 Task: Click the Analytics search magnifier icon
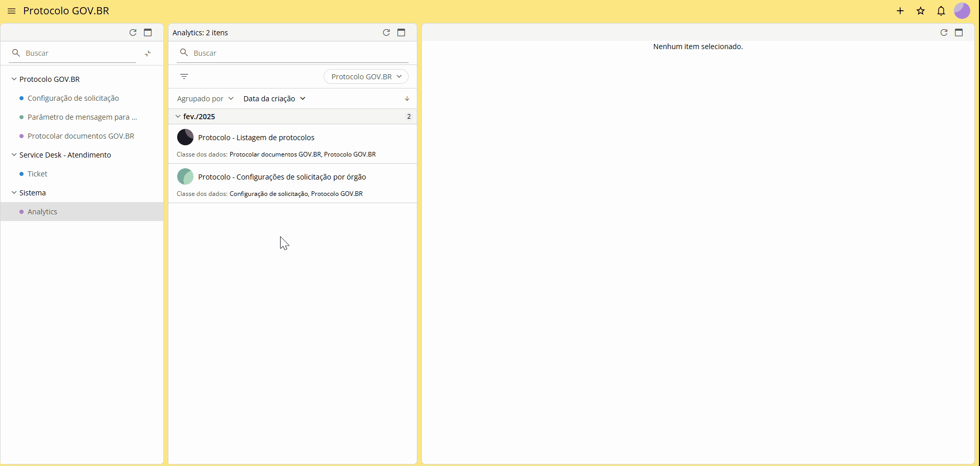tap(184, 52)
